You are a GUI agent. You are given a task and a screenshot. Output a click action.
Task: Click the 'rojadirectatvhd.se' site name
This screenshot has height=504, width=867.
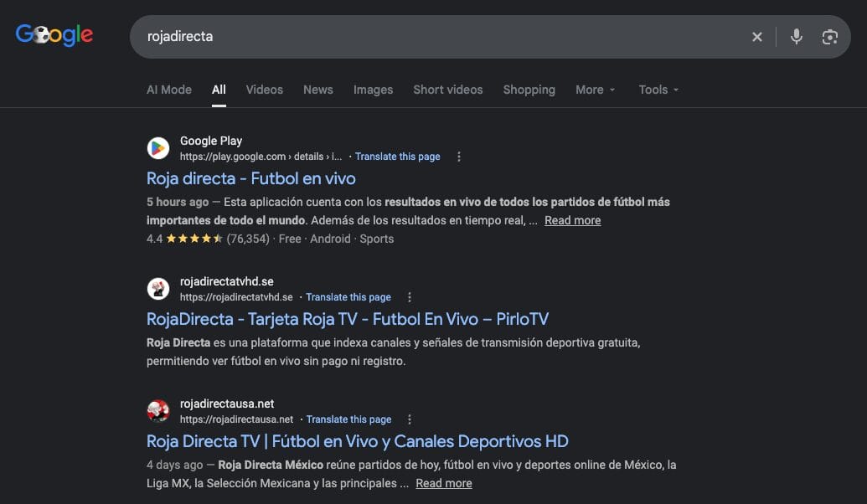227,281
